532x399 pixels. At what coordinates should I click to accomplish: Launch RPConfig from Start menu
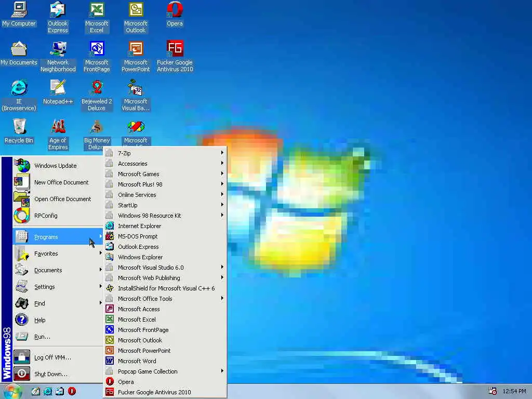[x=58, y=216]
